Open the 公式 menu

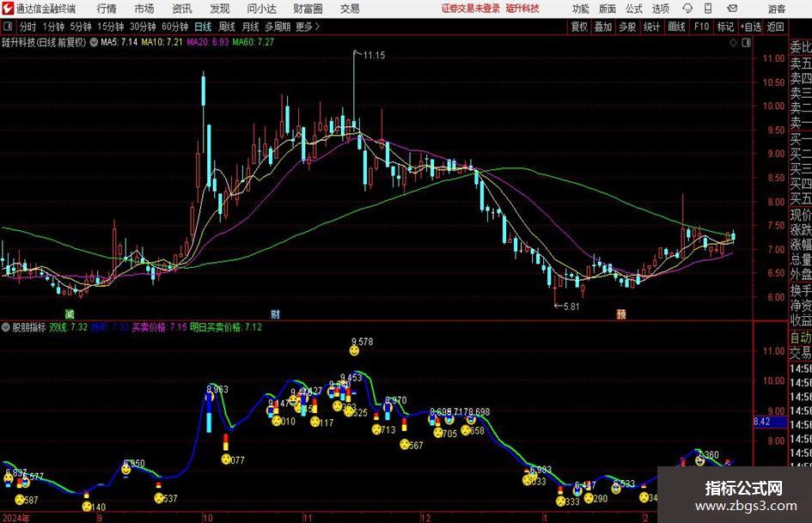click(x=634, y=9)
